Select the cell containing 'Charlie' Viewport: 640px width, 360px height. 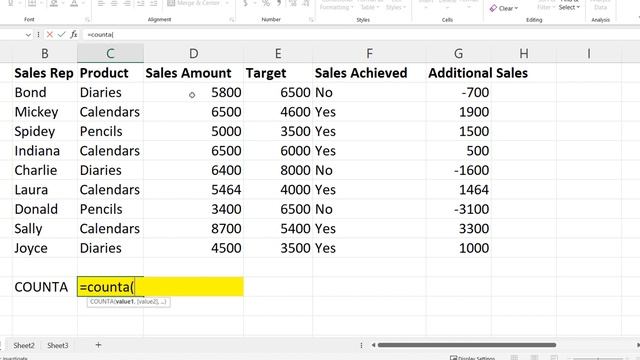[x=44, y=170]
